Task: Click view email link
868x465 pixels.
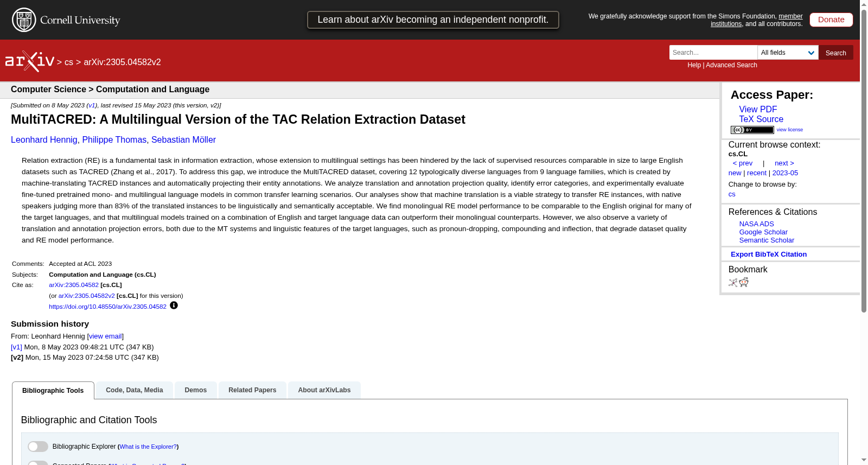Action: pyautogui.click(x=105, y=336)
